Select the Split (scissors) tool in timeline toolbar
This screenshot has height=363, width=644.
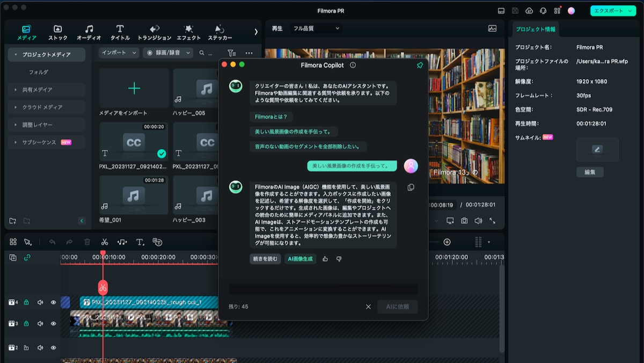click(x=105, y=242)
